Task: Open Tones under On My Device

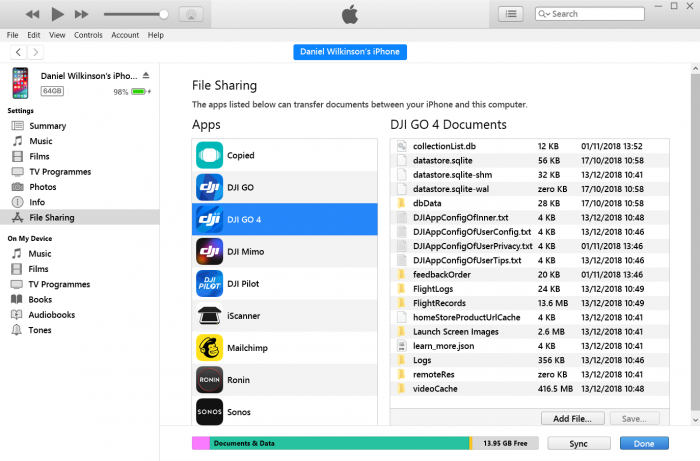Action: tap(40, 330)
